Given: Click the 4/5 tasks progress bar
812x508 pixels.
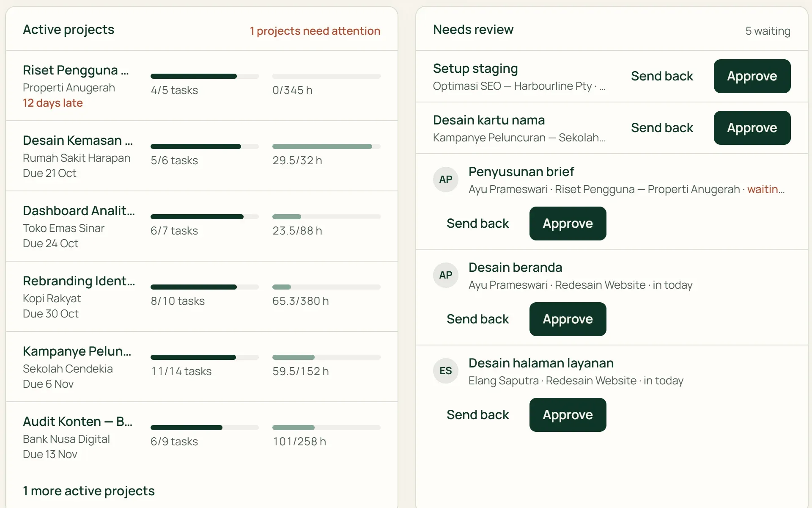Looking at the screenshot, I should point(205,76).
